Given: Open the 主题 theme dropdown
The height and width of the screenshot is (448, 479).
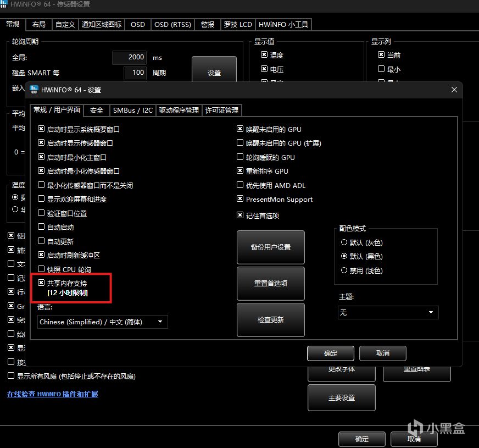Looking at the screenshot, I should click(388, 312).
